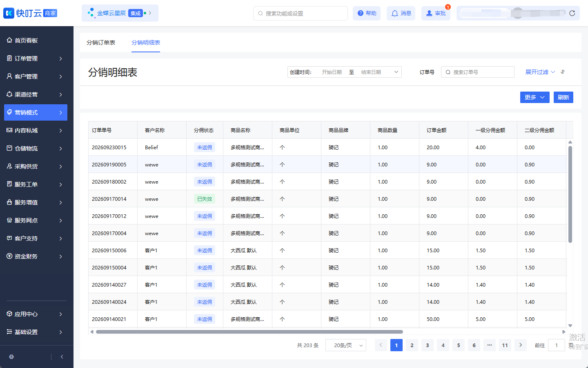Click order number 202609140021
The width and height of the screenshot is (588, 368).
pyautogui.click(x=109, y=319)
